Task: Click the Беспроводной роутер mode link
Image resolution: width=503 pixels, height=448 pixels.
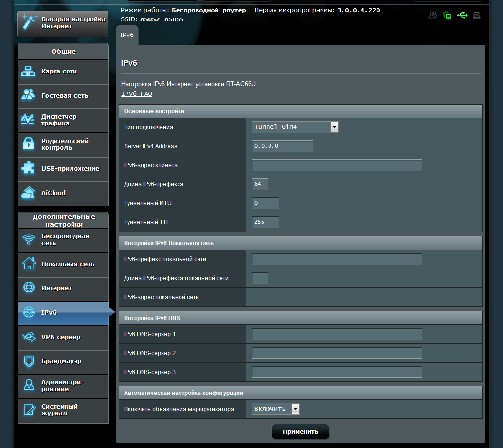Action: (x=209, y=10)
